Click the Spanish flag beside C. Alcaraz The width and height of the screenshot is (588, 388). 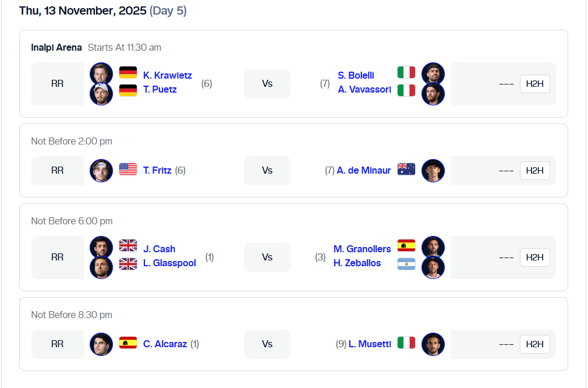(128, 343)
